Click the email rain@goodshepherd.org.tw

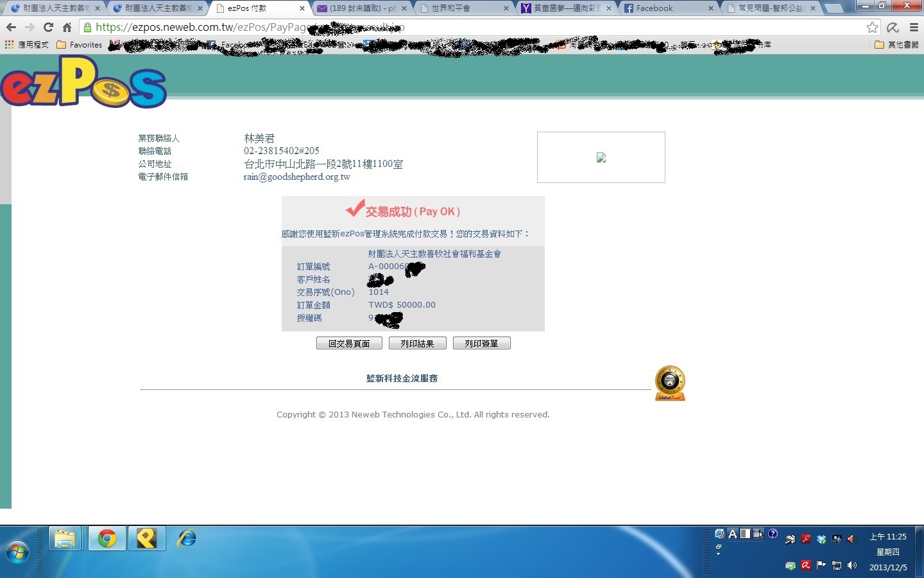point(297,177)
